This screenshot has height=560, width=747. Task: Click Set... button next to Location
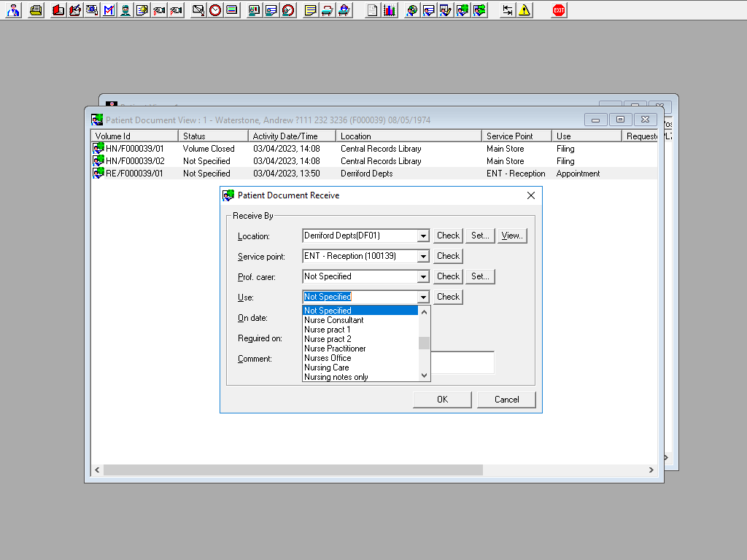click(480, 236)
